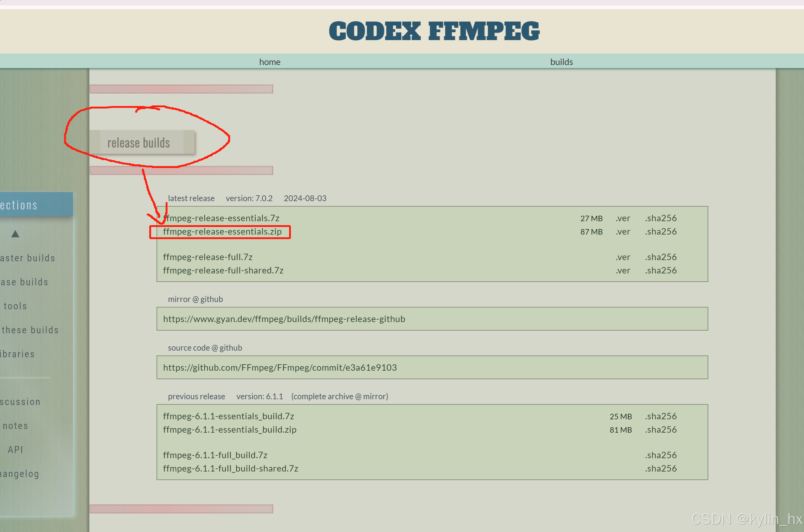Viewport: 804px width, 532px height.
Task: Open the sidebar libraries section link
Action: tap(18, 354)
